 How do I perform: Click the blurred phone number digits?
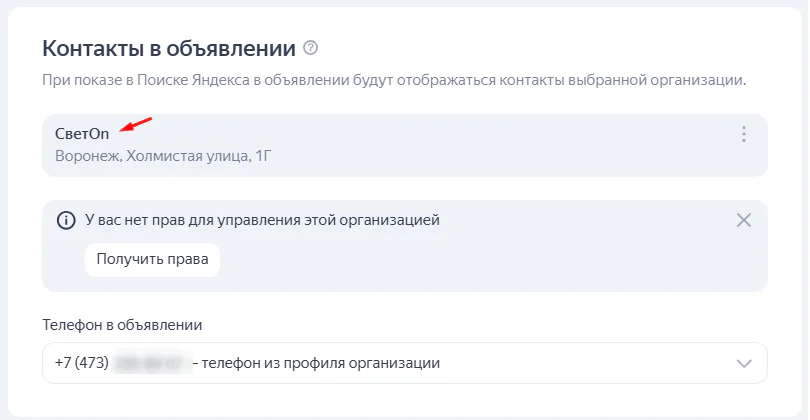click(x=152, y=363)
